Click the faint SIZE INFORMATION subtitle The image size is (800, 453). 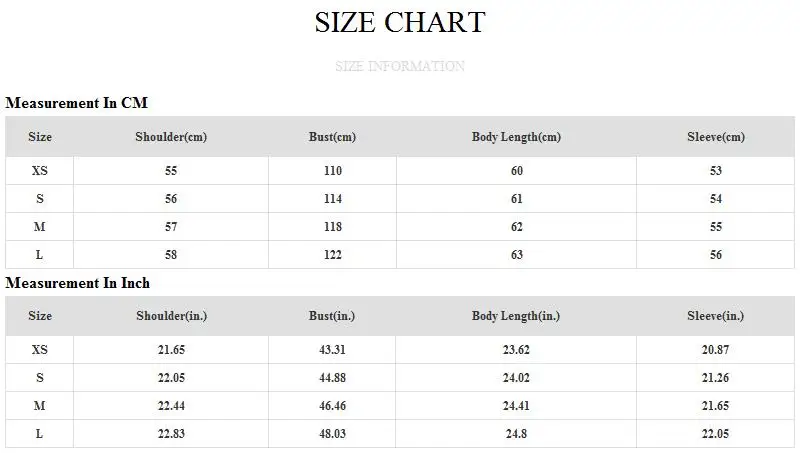point(400,67)
